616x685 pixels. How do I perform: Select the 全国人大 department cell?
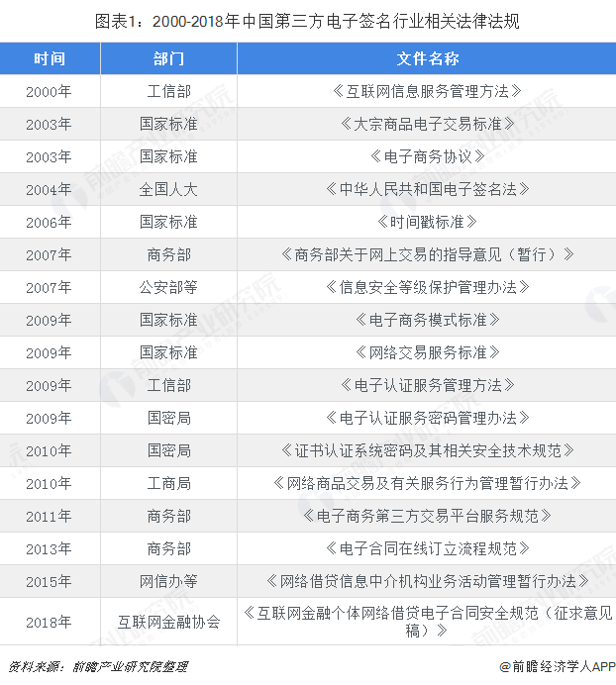(x=168, y=189)
